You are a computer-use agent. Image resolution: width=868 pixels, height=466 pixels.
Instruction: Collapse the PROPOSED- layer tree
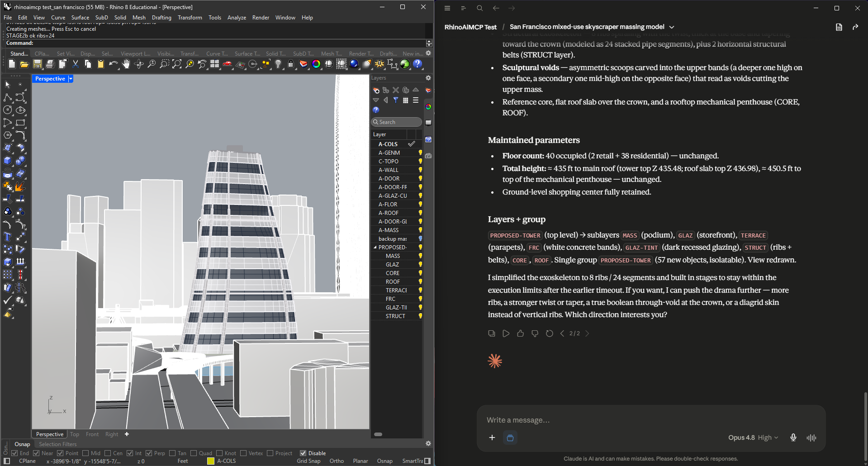click(375, 247)
